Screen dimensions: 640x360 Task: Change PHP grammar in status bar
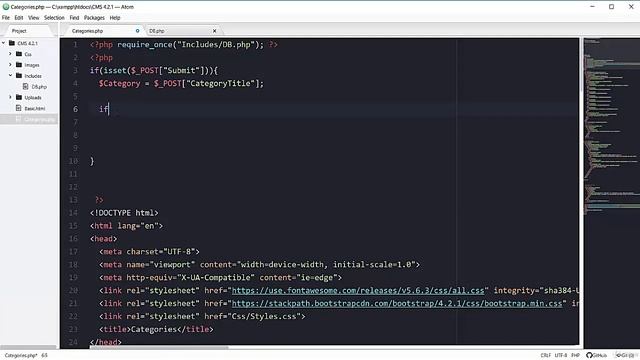click(576, 356)
